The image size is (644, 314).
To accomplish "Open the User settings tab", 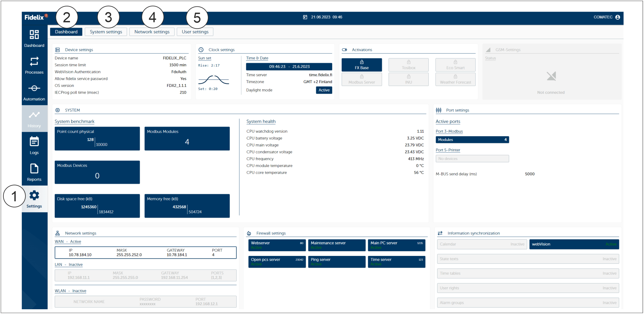I will [195, 32].
